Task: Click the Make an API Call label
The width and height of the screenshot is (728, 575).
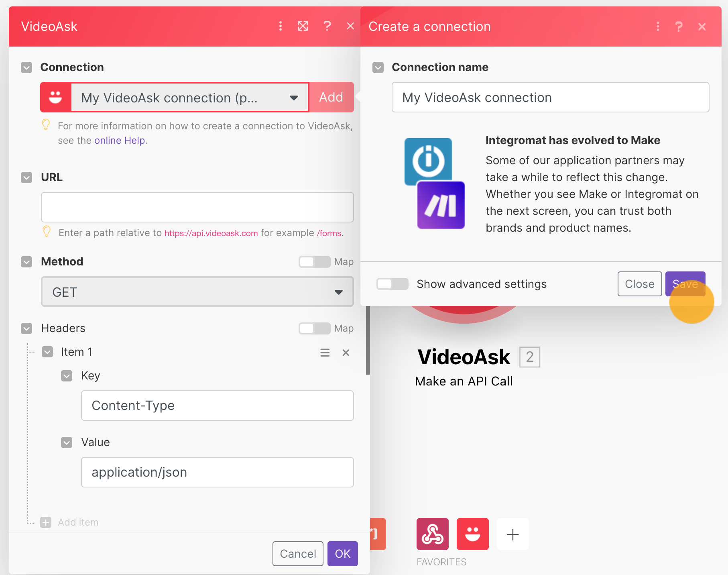Action: [x=464, y=381]
